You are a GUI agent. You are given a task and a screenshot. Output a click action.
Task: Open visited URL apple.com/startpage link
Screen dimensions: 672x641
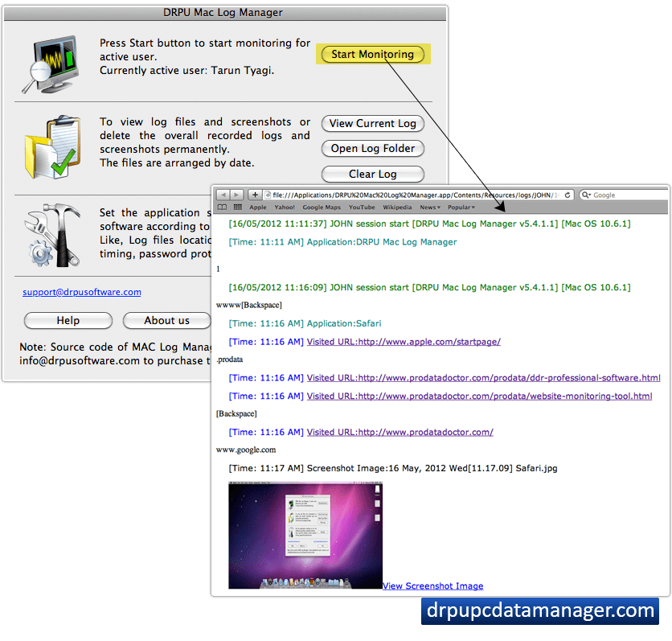(404, 342)
